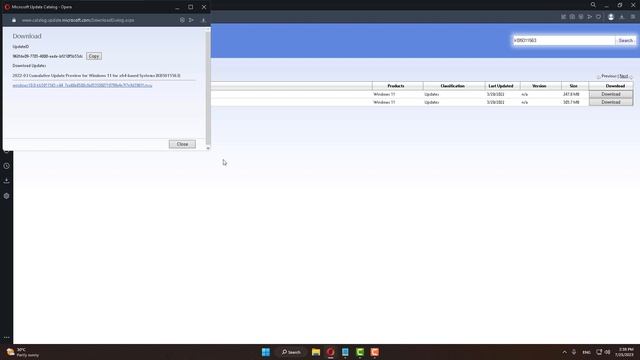Viewport: 640px width, 360px height.
Task: Click the catalog search input field
Action: (x=564, y=40)
